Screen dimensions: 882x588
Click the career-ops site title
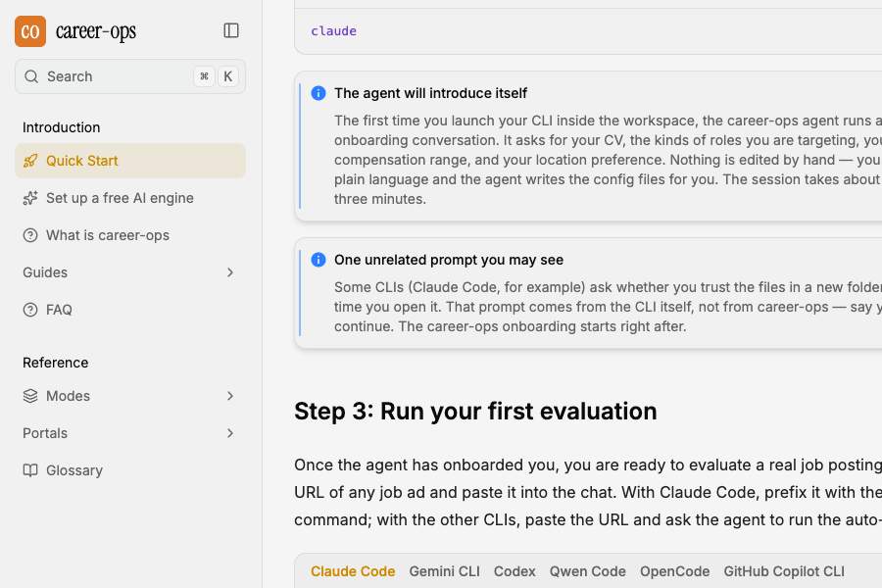pos(96,31)
